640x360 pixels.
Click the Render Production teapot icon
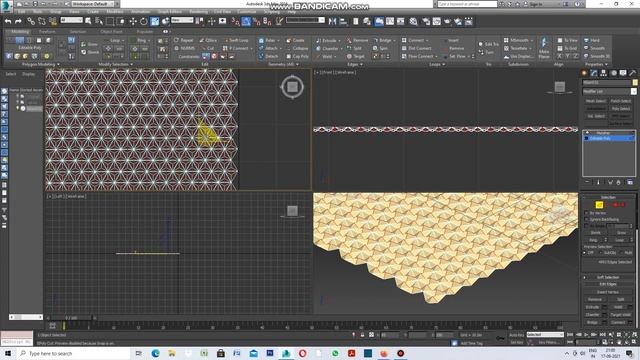(447, 21)
